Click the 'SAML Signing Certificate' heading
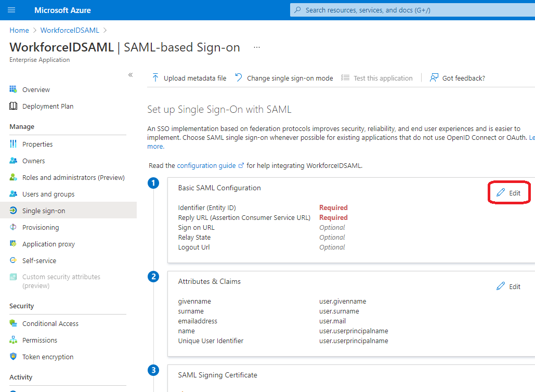The width and height of the screenshot is (535, 392). click(x=217, y=375)
